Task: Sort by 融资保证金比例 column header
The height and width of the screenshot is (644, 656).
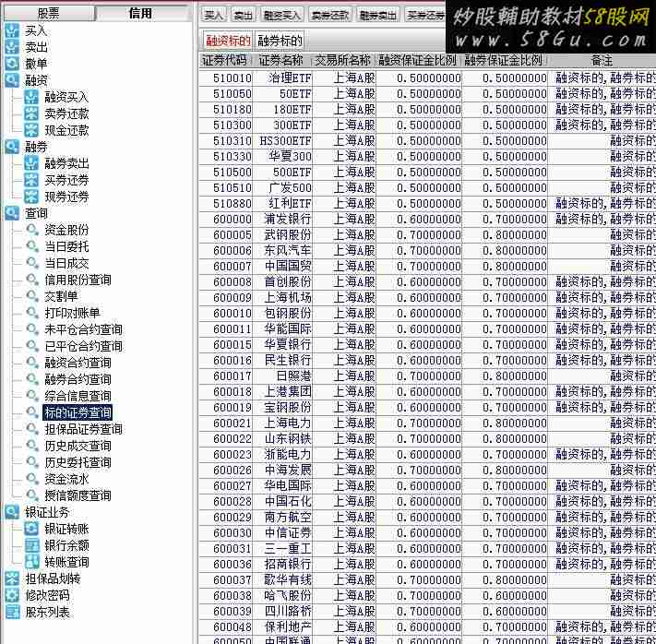Action: pyautogui.click(x=418, y=61)
